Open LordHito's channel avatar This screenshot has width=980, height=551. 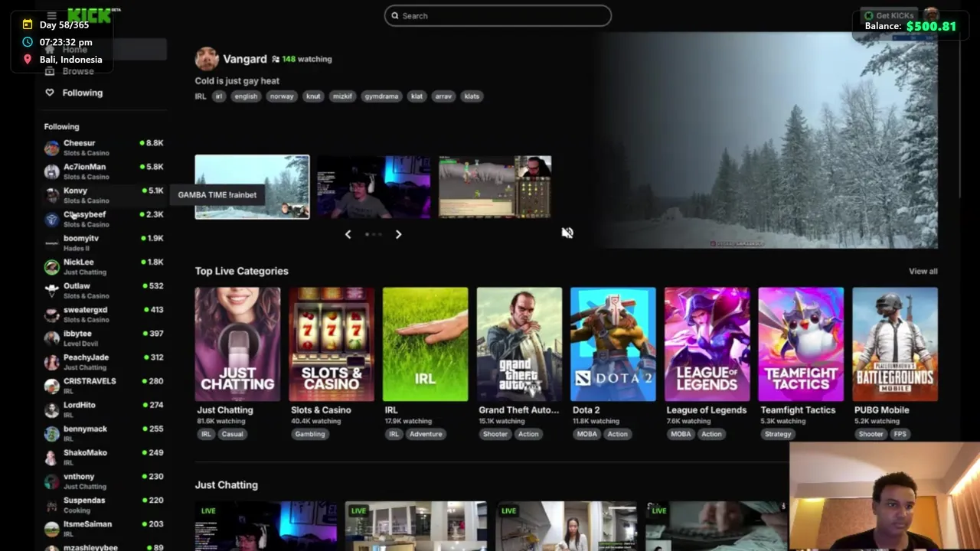(x=51, y=409)
